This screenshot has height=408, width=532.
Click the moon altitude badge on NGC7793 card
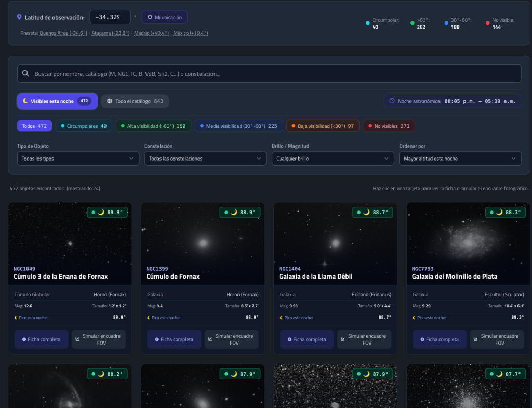pyautogui.click(x=506, y=212)
